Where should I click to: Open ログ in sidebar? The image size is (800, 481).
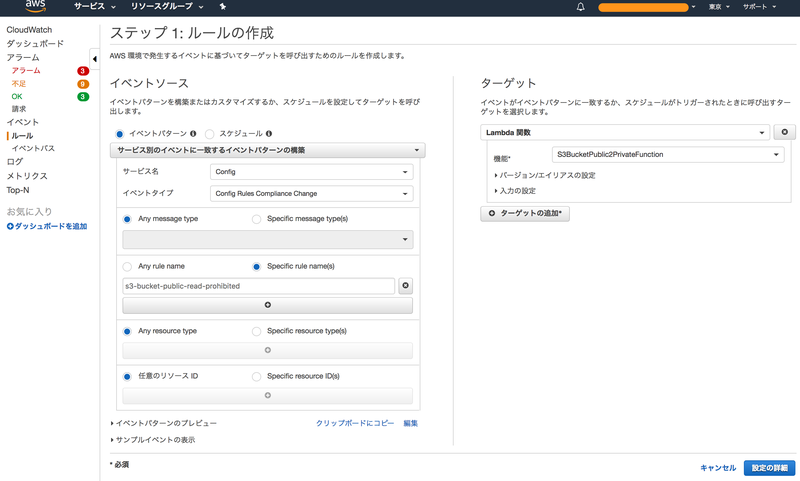[15, 162]
